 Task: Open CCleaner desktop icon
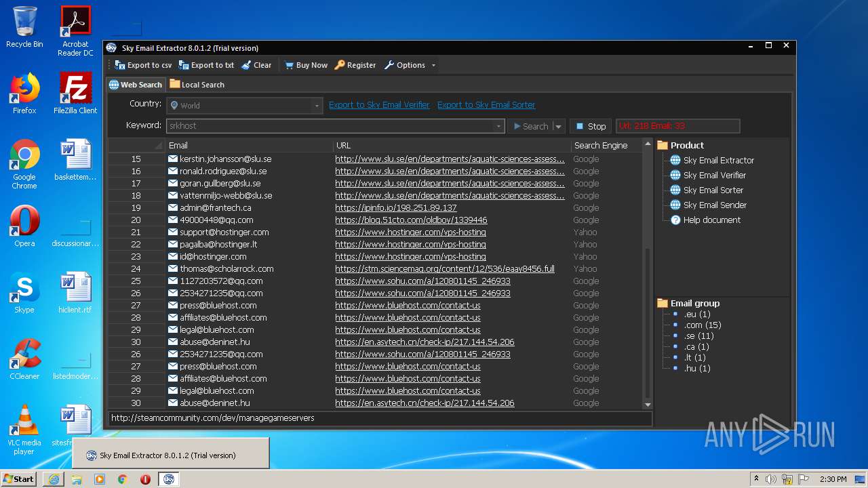coord(24,359)
